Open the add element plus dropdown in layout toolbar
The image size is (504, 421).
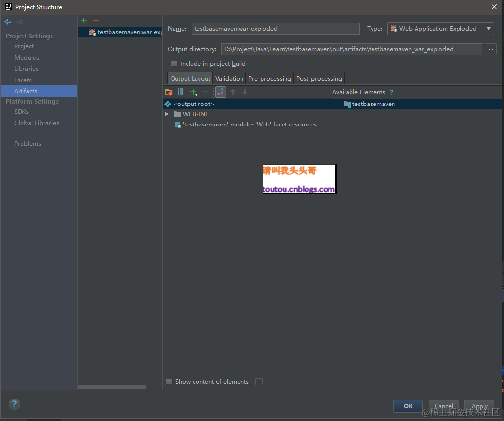click(x=193, y=92)
